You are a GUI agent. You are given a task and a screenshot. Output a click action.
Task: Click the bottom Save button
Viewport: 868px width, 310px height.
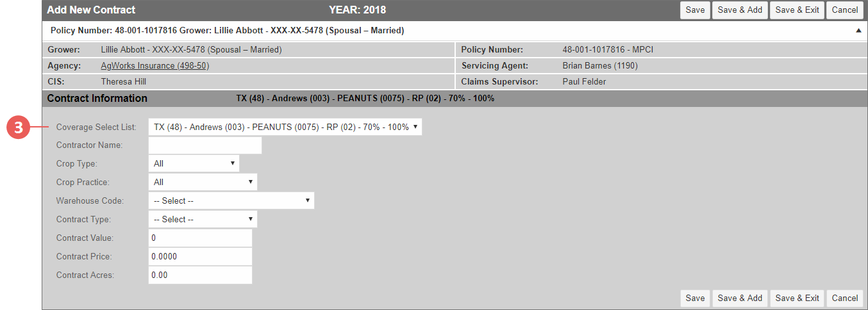695,298
